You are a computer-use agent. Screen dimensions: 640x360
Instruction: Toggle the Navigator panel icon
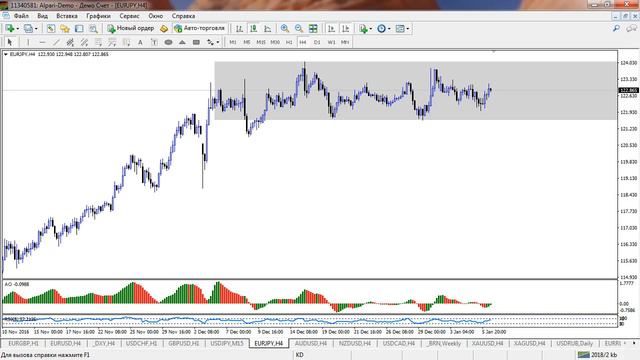[x=79, y=29]
